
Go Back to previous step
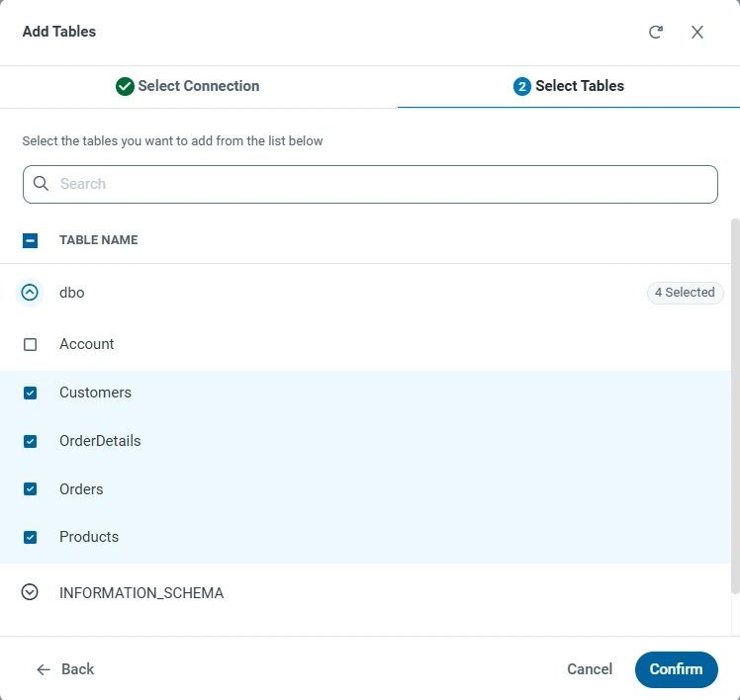65,669
